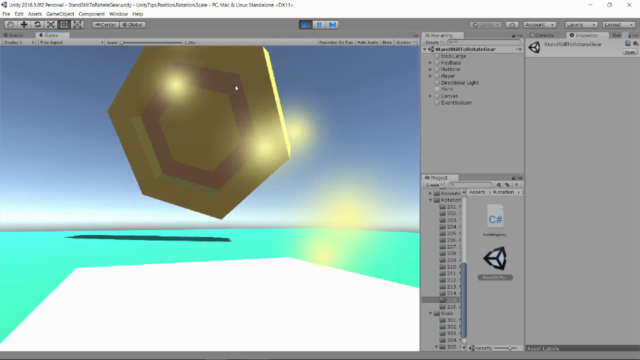Select the Rect transform tool
640x360 pixels.
click(x=64, y=25)
